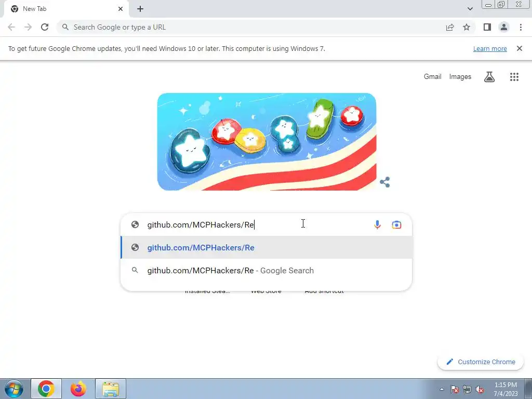Start voice search with microphone icon
The width and height of the screenshot is (532, 399).
(377, 224)
